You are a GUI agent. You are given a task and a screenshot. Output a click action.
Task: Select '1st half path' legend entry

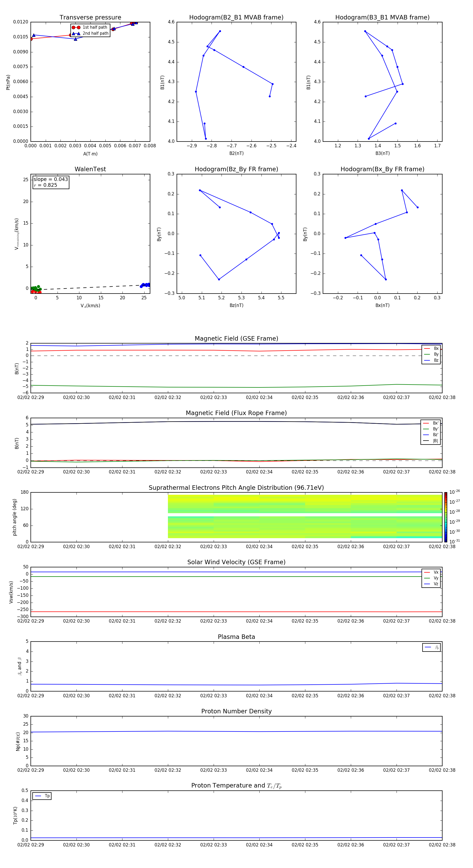[90, 27]
